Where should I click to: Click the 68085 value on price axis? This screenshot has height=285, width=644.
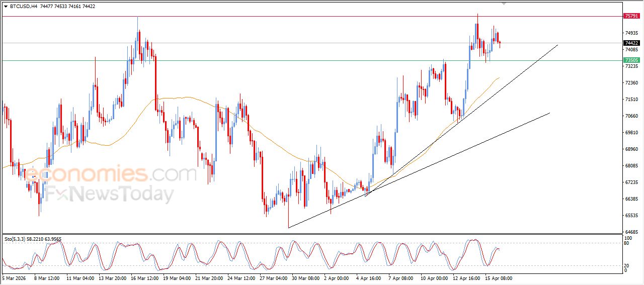[x=631, y=166]
